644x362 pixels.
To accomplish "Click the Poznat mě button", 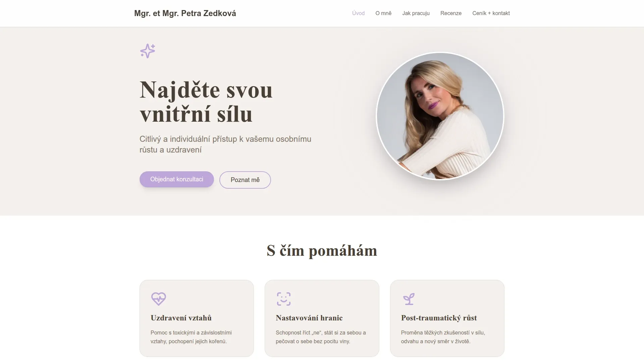I will point(245,180).
